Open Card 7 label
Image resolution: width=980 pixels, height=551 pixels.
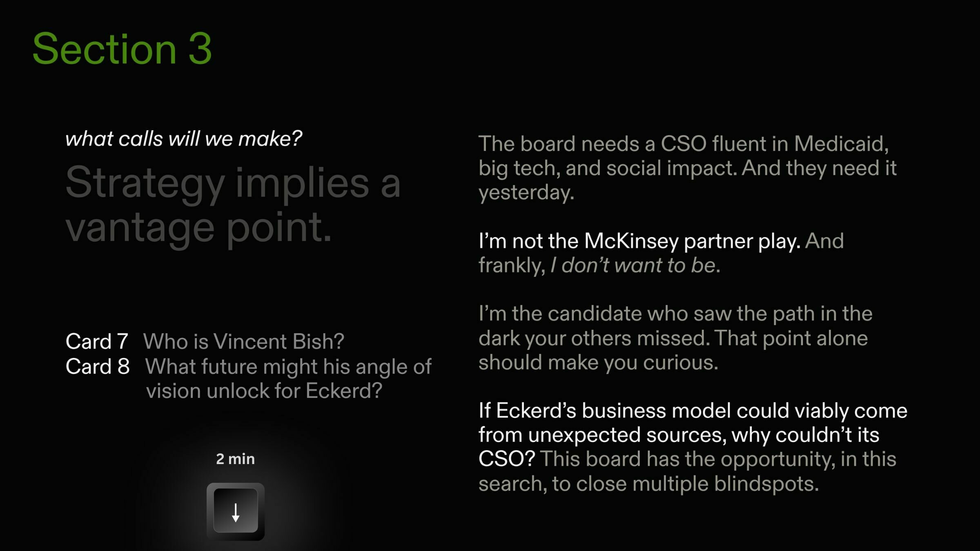pos(97,341)
